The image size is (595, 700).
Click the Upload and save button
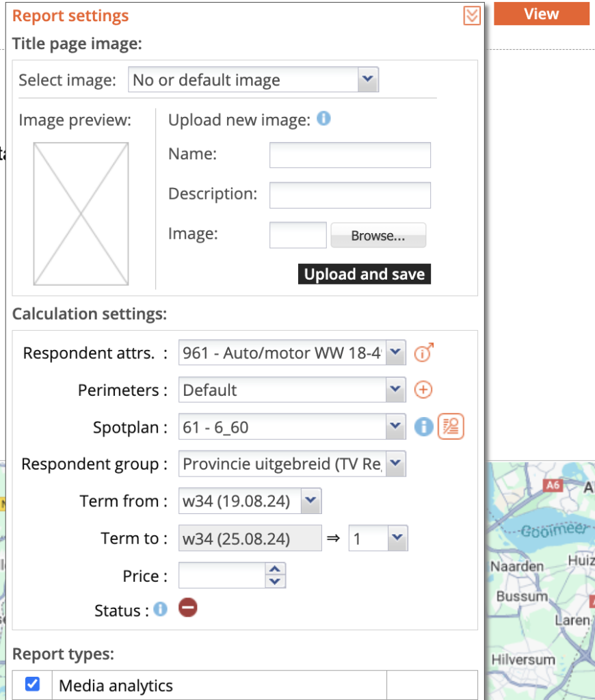pyautogui.click(x=365, y=274)
